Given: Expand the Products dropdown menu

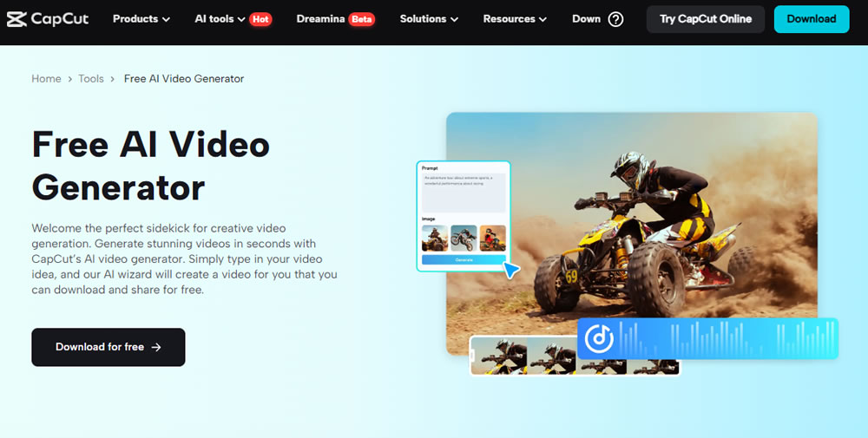Looking at the screenshot, I should tap(141, 19).
